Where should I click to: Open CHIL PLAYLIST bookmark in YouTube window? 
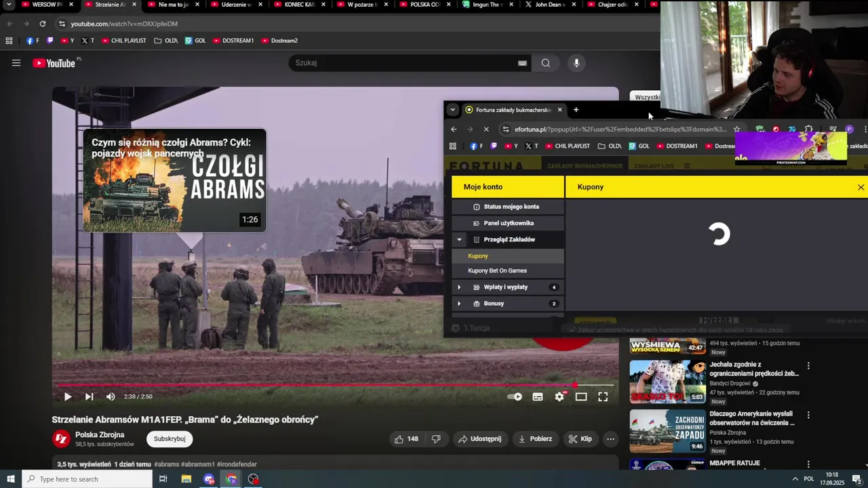point(123,41)
